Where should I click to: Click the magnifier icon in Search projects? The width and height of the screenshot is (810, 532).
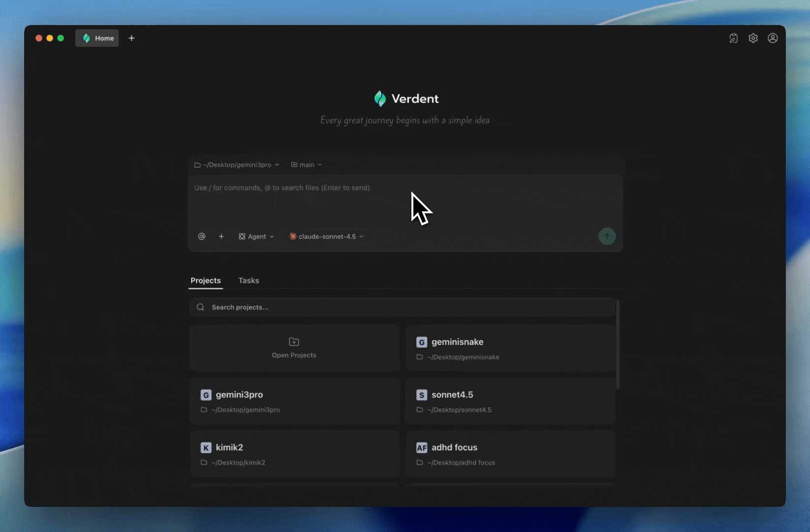(x=201, y=307)
